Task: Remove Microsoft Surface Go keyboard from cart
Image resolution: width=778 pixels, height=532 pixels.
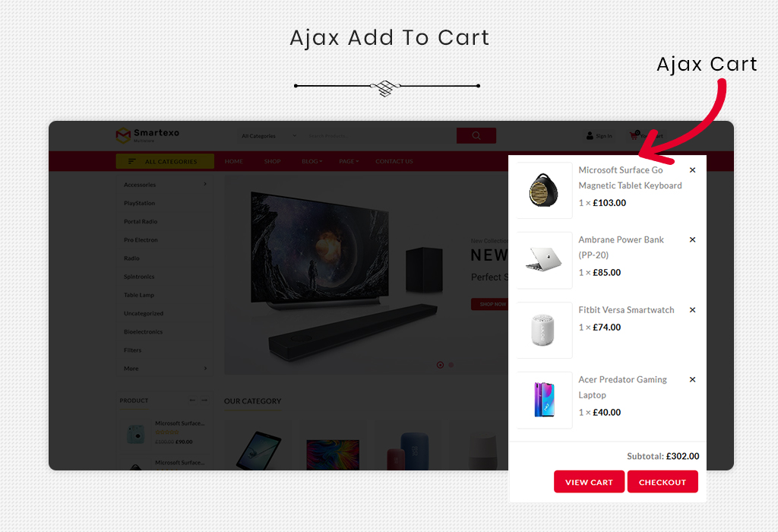Action: click(693, 170)
